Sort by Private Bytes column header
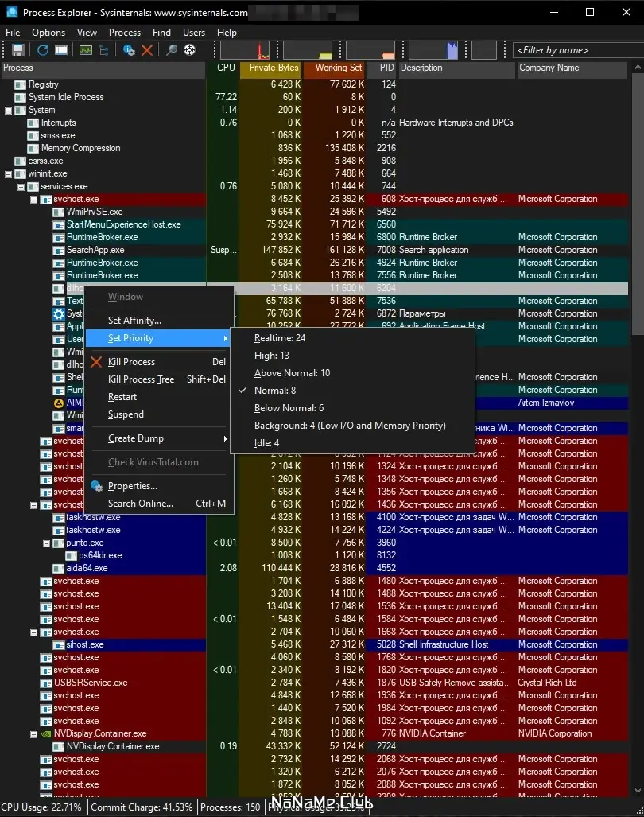 (x=271, y=68)
